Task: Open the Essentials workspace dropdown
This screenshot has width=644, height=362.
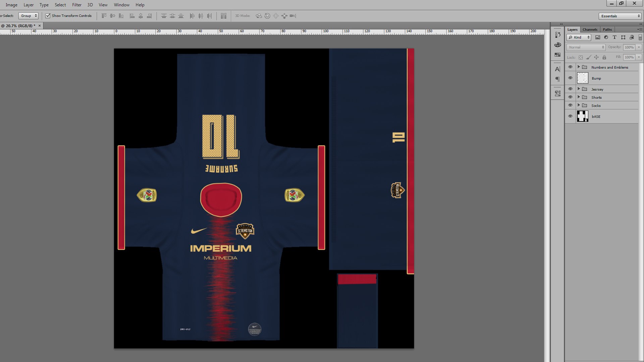Action: 620,16
